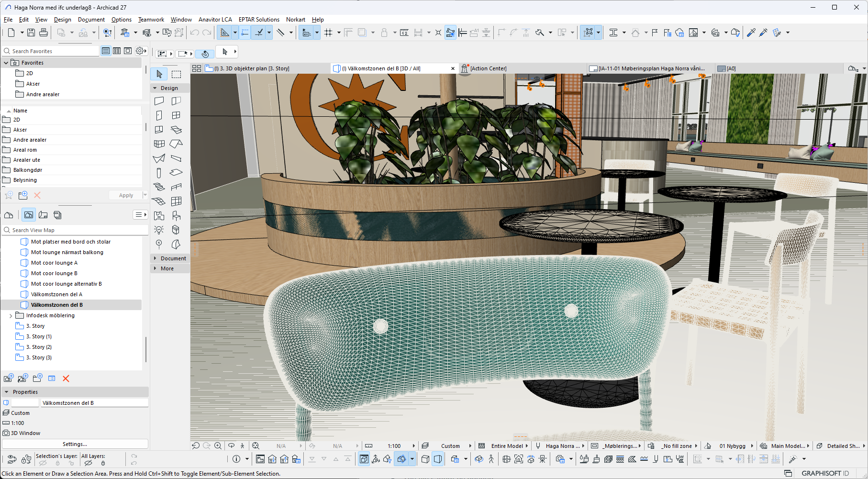Toggle the lock for All Layers
Viewport: 868px width, 479px height.
(x=102, y=463)
